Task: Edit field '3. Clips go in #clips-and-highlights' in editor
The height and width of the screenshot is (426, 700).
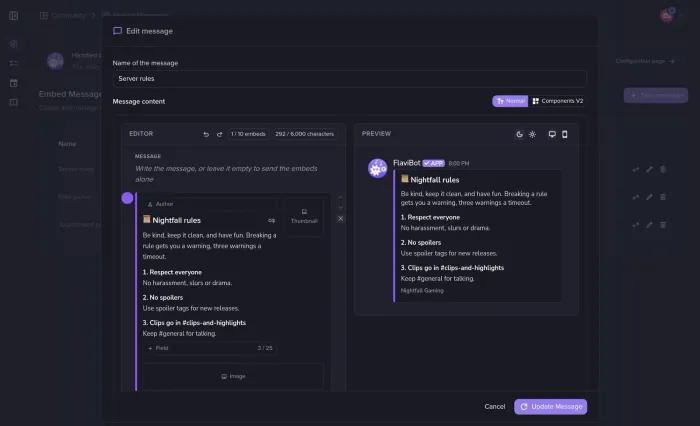Action: (x=194, y=322)
